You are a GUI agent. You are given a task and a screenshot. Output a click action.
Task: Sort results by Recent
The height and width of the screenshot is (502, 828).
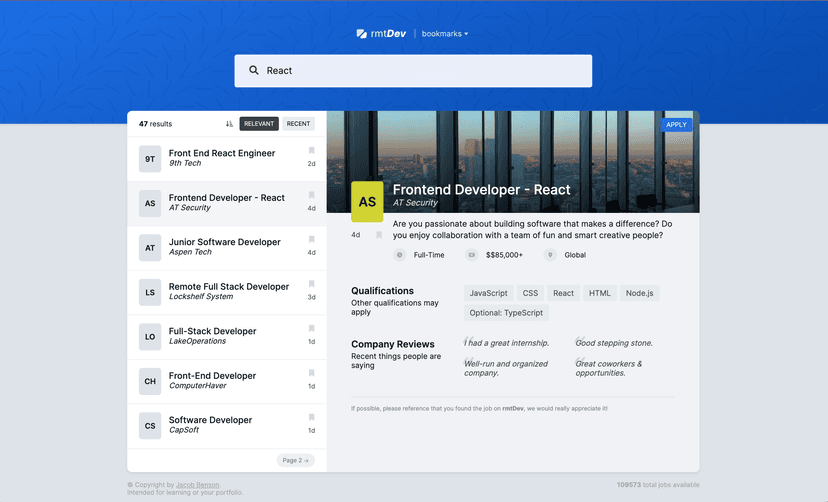[298, 124]
